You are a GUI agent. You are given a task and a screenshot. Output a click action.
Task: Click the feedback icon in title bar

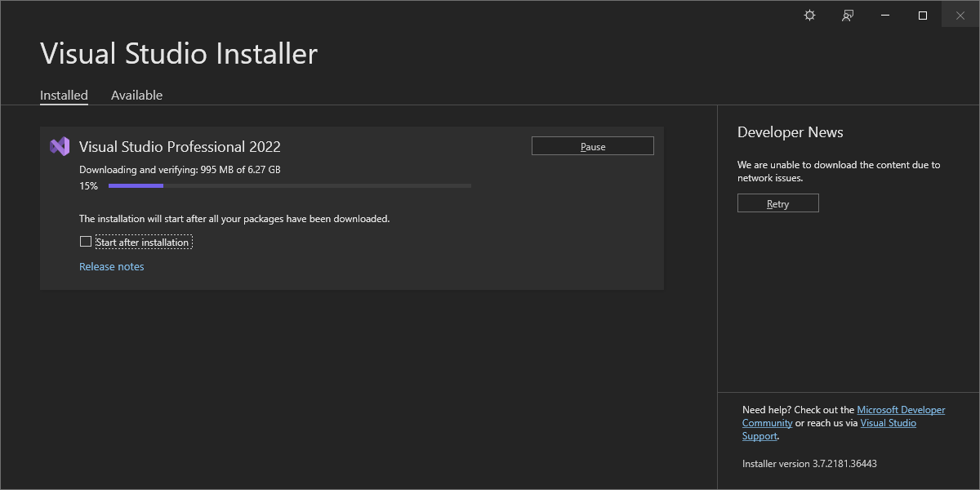848,16
